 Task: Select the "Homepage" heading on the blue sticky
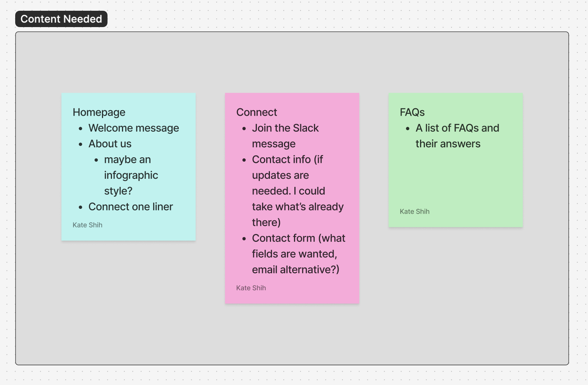[x=99, y=112]
